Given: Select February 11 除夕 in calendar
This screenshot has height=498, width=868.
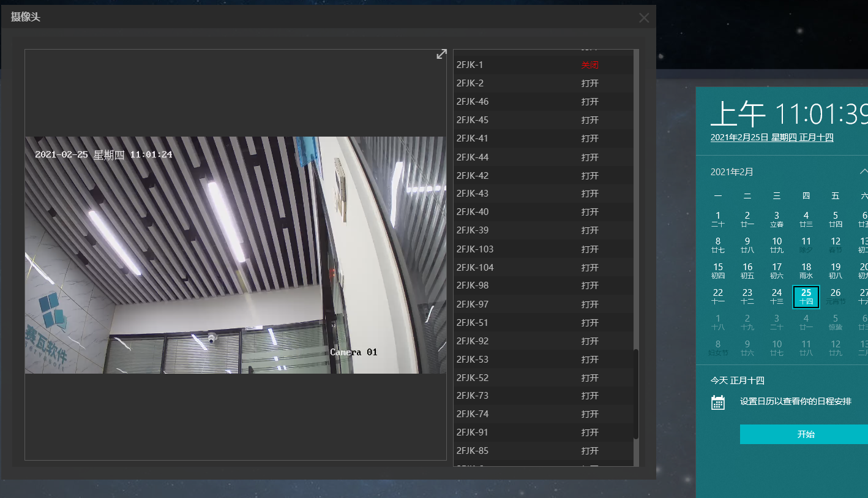Looking at the screenshot, I should (x=806, y=245).
